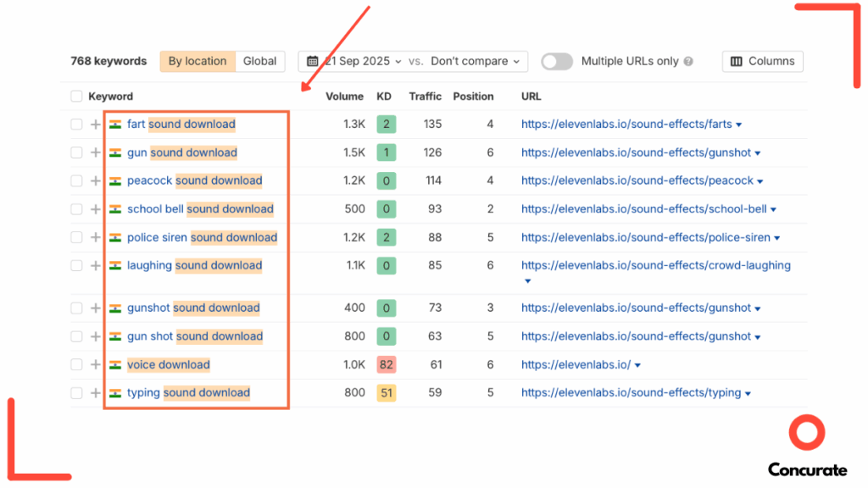Open the sound-effects/crowd-laughing URL link
868x488 pixels.
pos(656,265)
